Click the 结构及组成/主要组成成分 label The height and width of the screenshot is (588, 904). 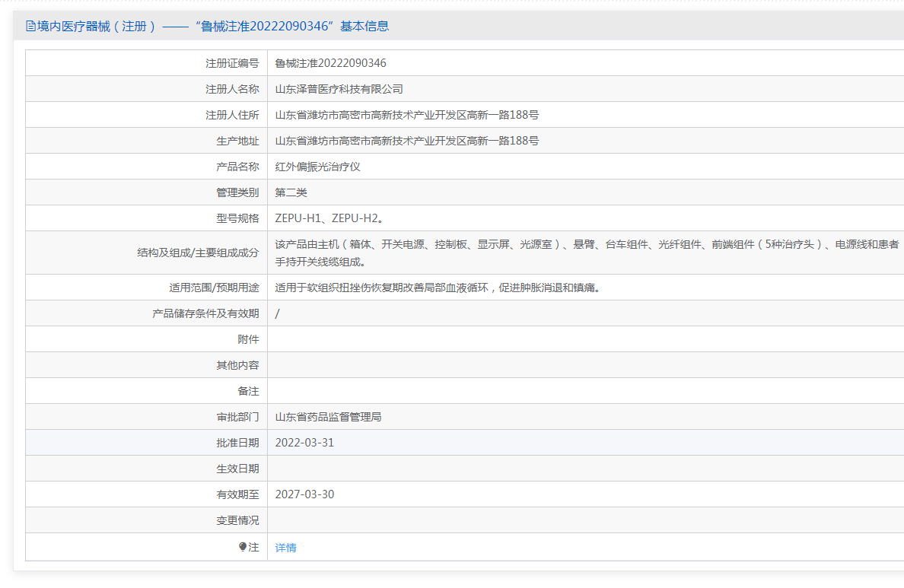tap(198, 253)
